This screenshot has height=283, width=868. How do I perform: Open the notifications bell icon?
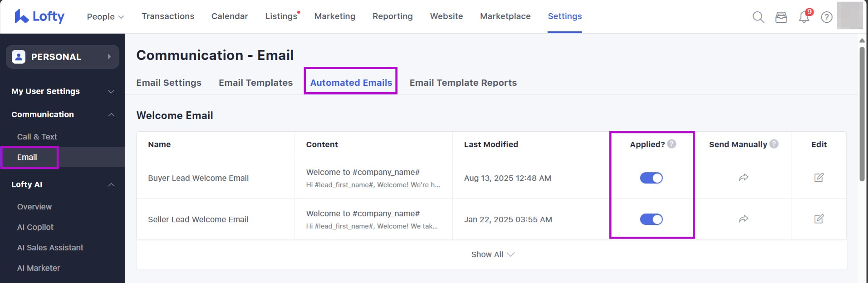[804, 17]
